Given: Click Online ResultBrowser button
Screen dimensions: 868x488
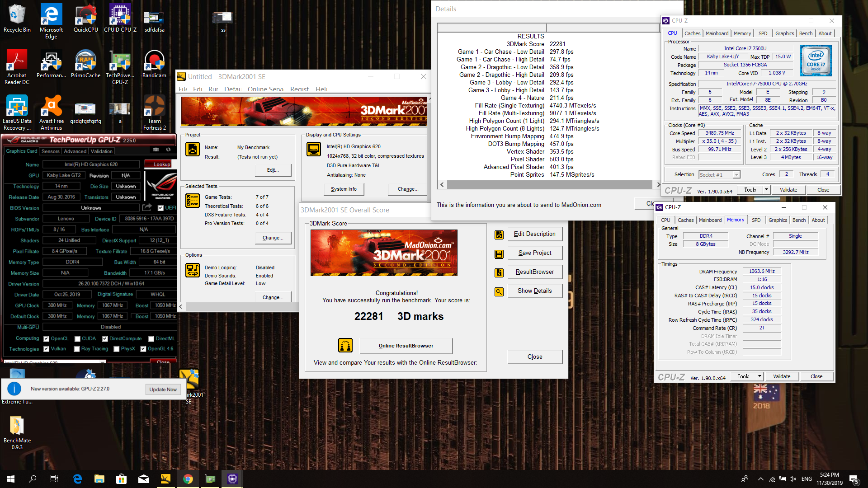Looking at the screenshot, I should coord(406,346).
